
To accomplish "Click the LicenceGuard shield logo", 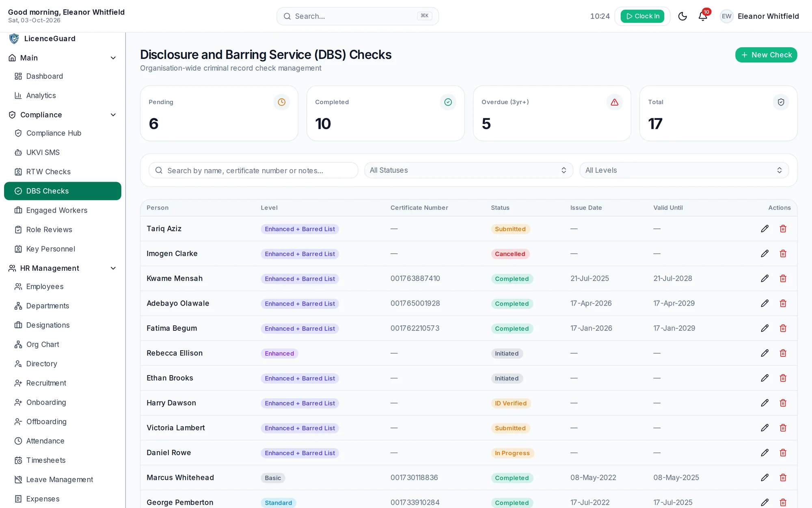I will click(14, 39).
